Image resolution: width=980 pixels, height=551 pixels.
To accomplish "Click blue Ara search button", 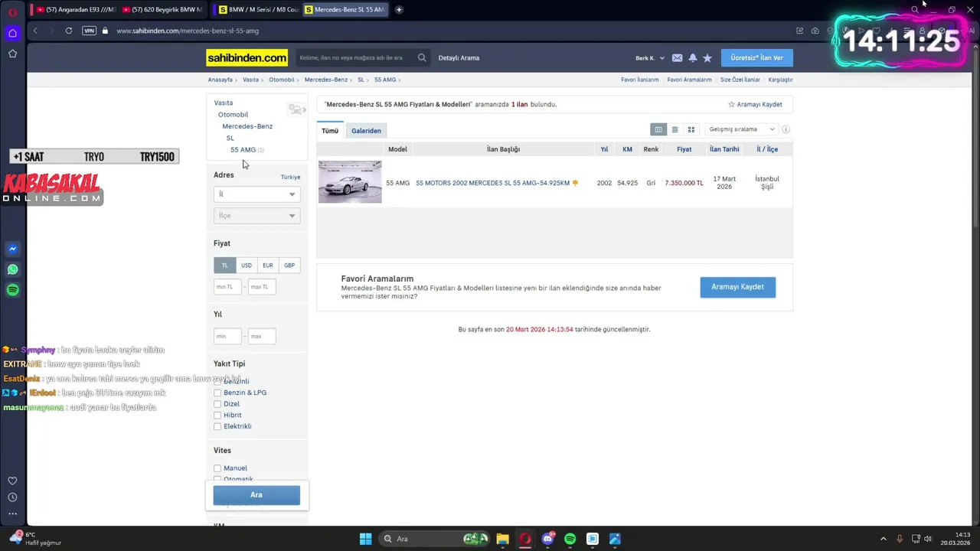I will 256,495.
